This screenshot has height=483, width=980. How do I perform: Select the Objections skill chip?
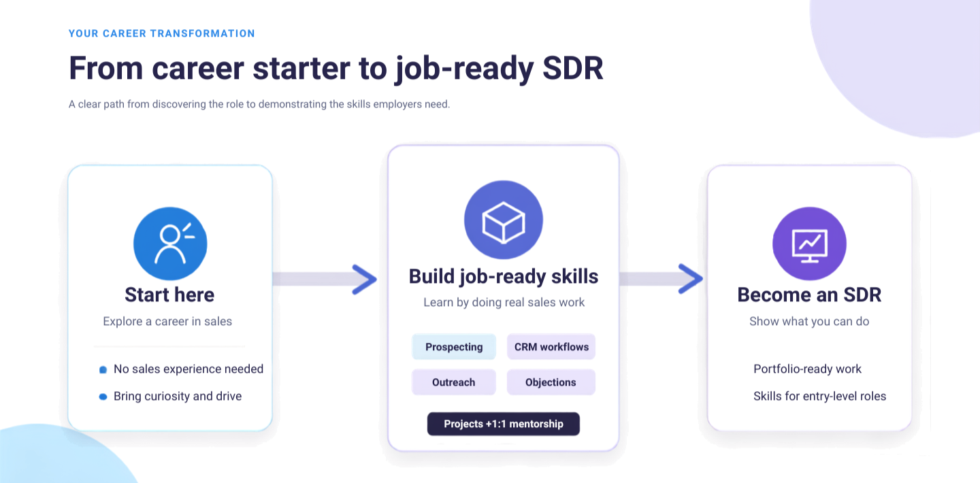pyautogui.click(x=551, y=382)
